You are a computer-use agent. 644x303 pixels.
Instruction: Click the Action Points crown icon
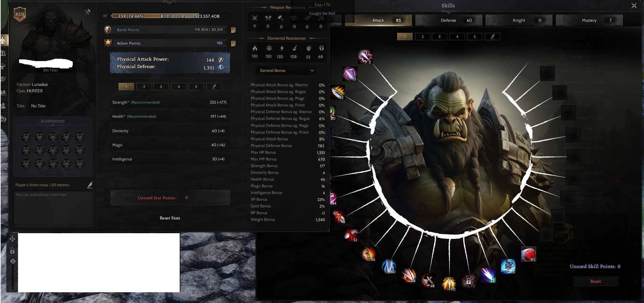[x=108, y=43]
